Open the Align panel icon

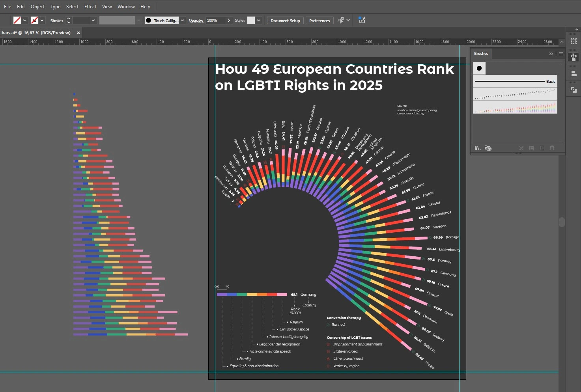point(574,73)
